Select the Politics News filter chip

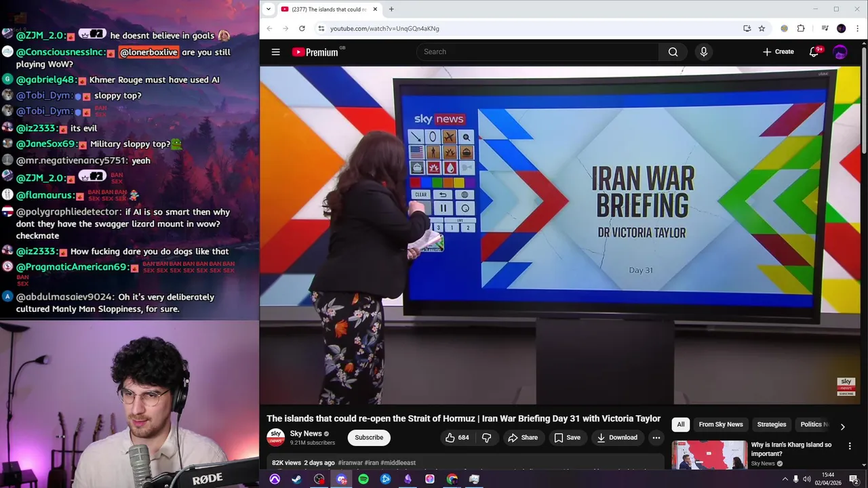(x=814, y=424)
